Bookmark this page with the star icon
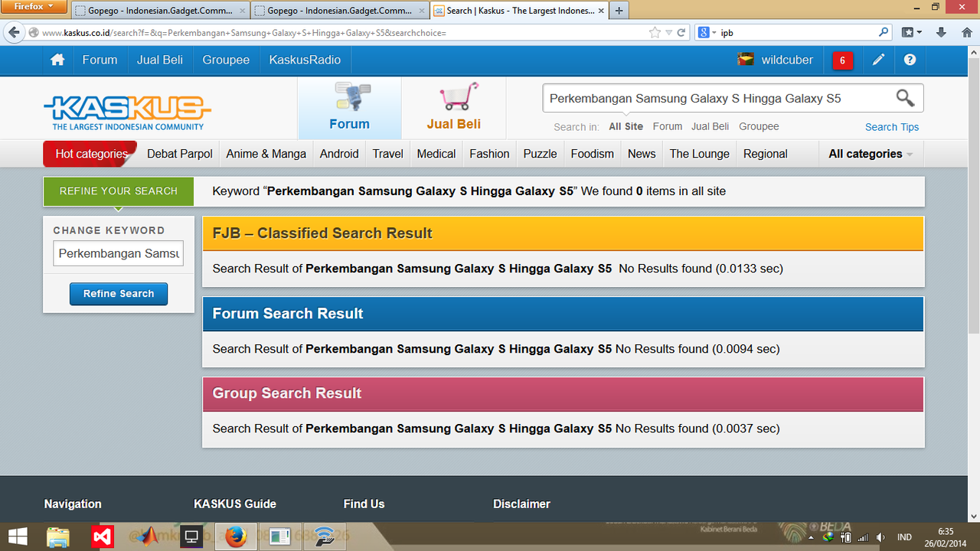Viewport: 980px width, 551px height. tap(655, 33)
